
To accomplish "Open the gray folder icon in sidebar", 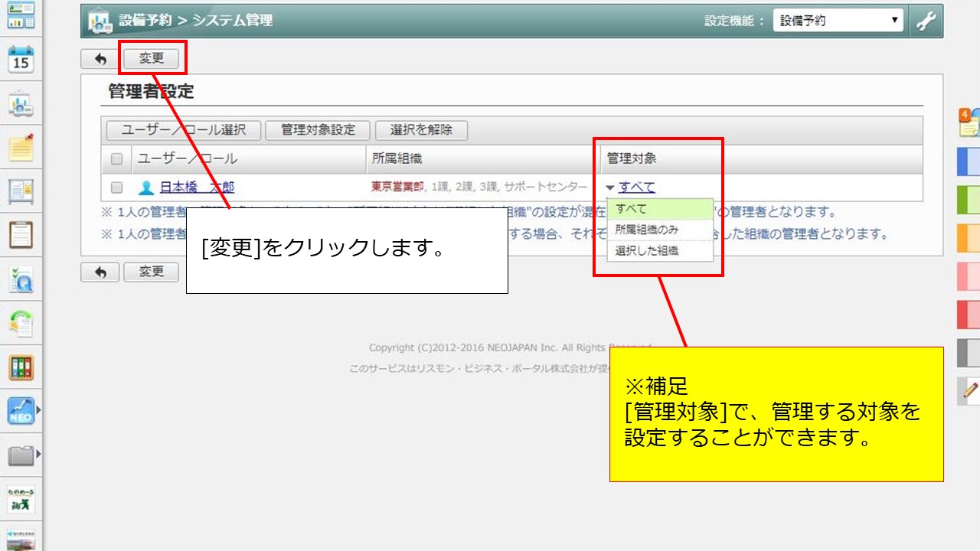I will click(x=21, y=456).
